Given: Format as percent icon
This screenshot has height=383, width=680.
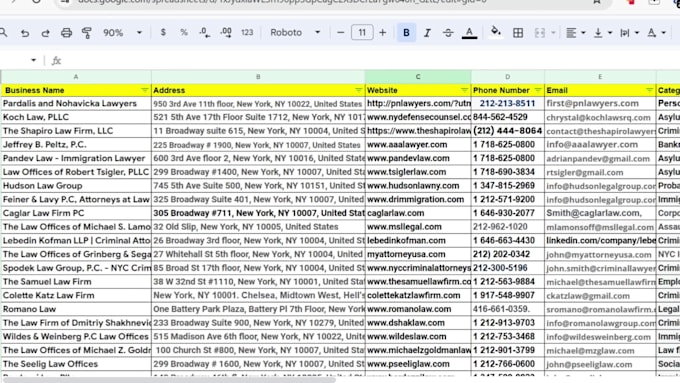Looking at the screenshot, I should pyautogui.click(x=184, y=33).
